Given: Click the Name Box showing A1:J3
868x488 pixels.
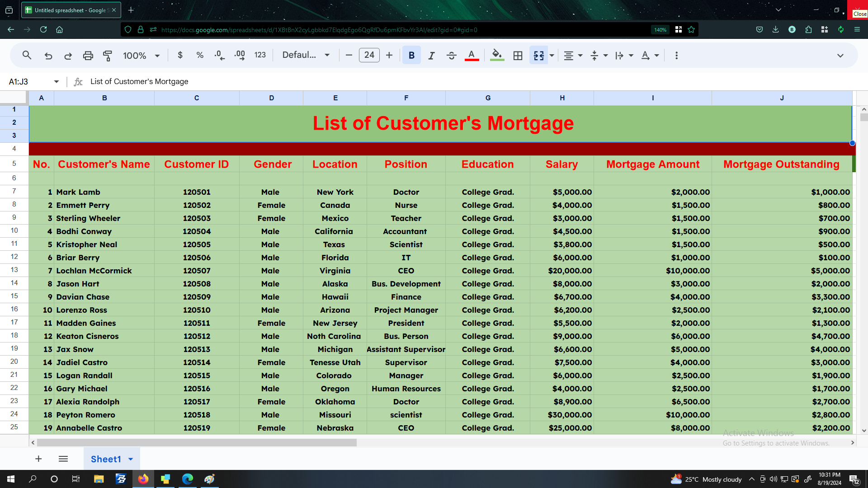Looking at the screenshot, I should point(29,82).
